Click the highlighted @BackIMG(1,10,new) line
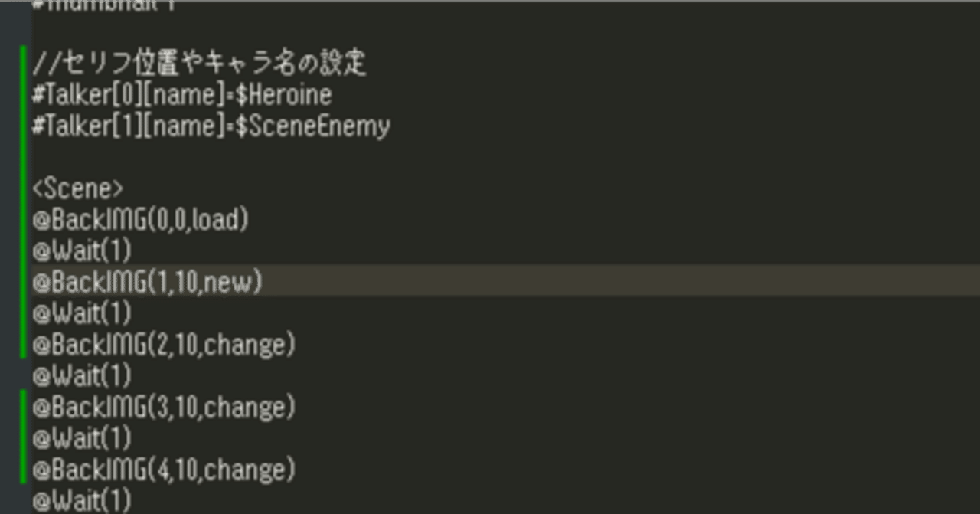This screenshot has height=514, width=980. 146,283
